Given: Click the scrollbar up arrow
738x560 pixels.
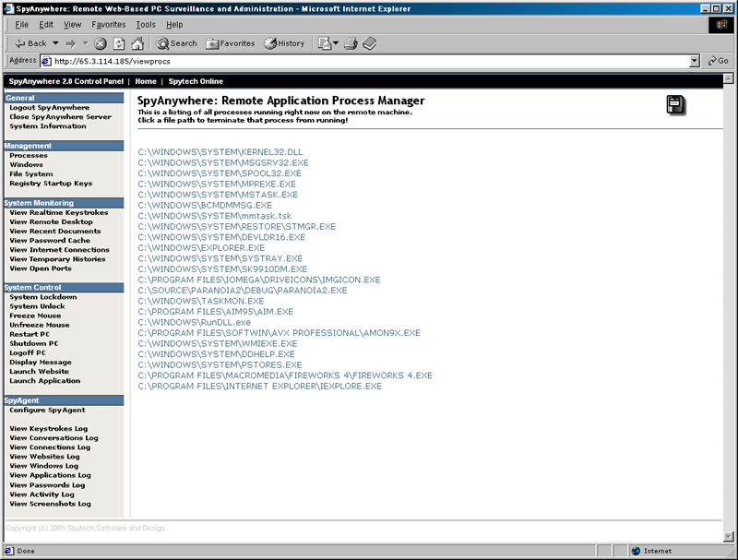Looking at the screenshot, I should pos(728,78).
